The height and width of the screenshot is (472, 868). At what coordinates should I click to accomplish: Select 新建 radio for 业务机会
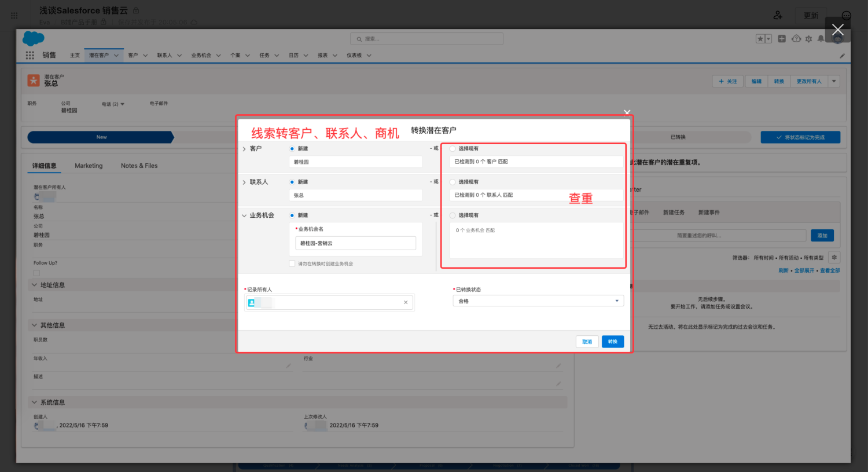pyautogui.click(x=292, y=215)
